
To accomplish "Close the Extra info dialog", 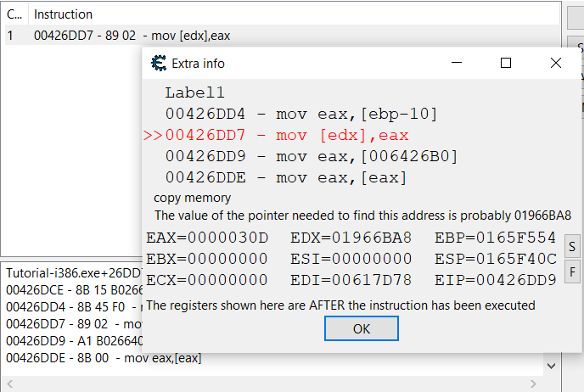I will tap(556, 63).
